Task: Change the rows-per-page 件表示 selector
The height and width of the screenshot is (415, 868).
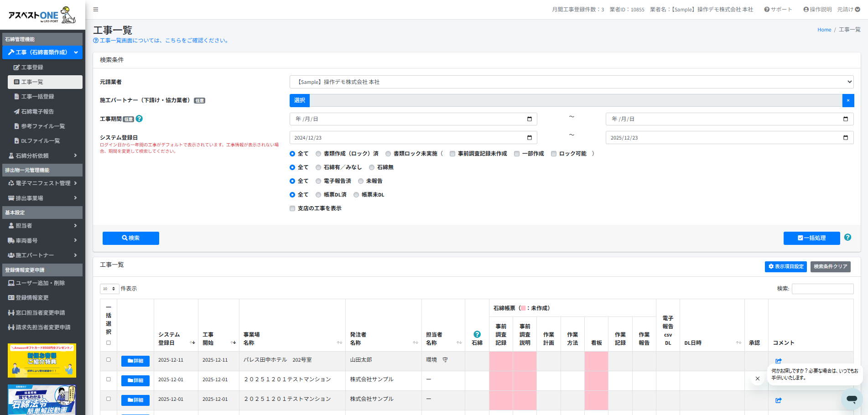Action: (x=109, y=289)
